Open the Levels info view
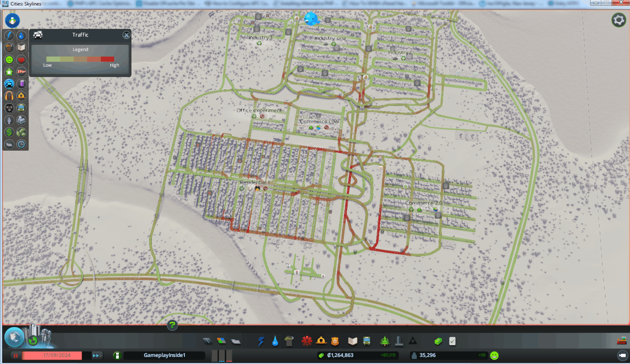This screenshot has height=364, width=630. click(x=9, y=72)
